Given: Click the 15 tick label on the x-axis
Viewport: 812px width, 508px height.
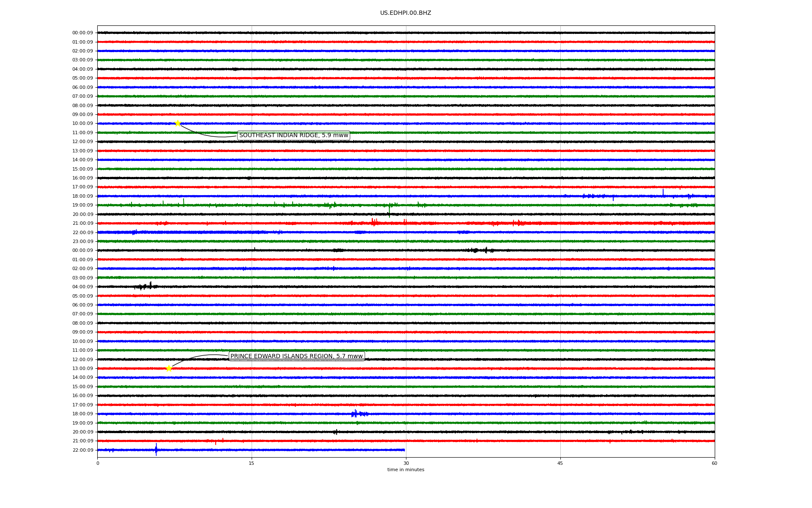Looking at the screenshot, I should 252,463.
